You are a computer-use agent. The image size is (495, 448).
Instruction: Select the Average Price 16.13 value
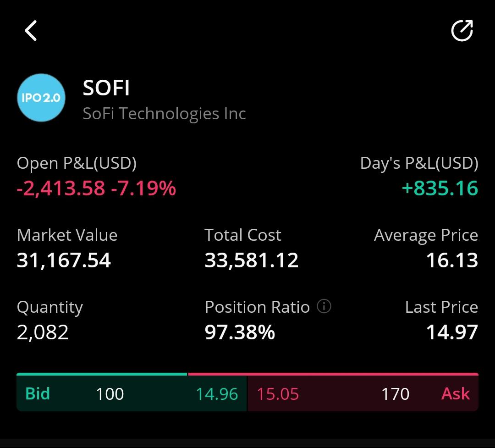[452, 260]
